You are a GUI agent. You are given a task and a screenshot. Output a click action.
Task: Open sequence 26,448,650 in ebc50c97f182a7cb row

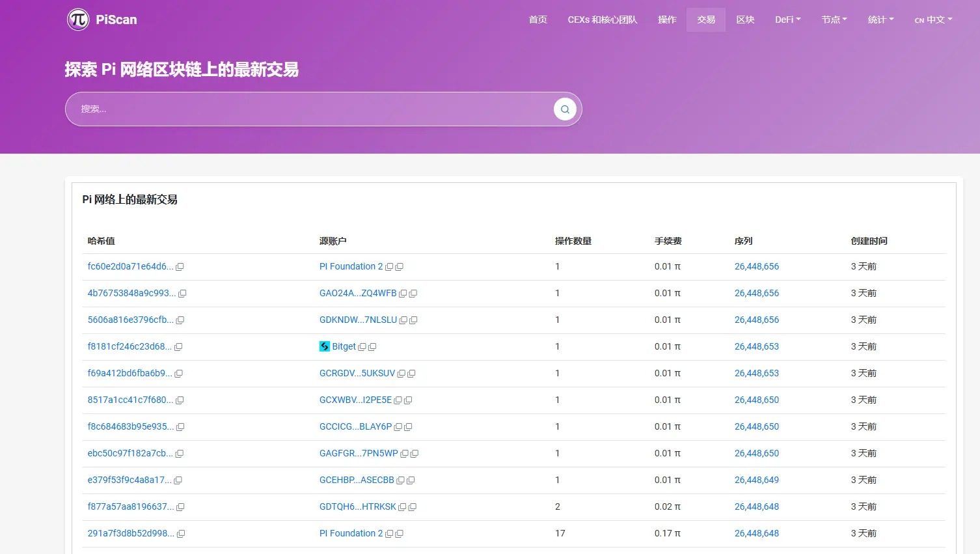[757, 453]
